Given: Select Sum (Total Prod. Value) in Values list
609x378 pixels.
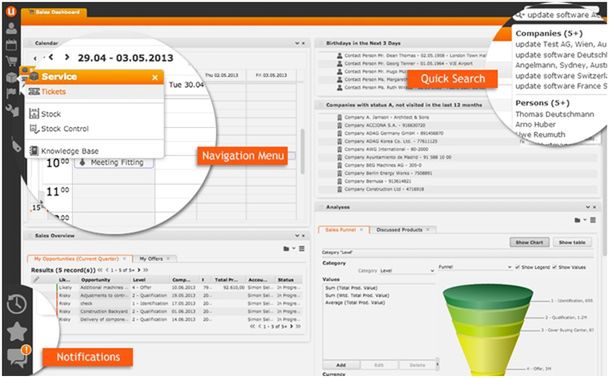Looking at the screenshot, I should [351, 288].
